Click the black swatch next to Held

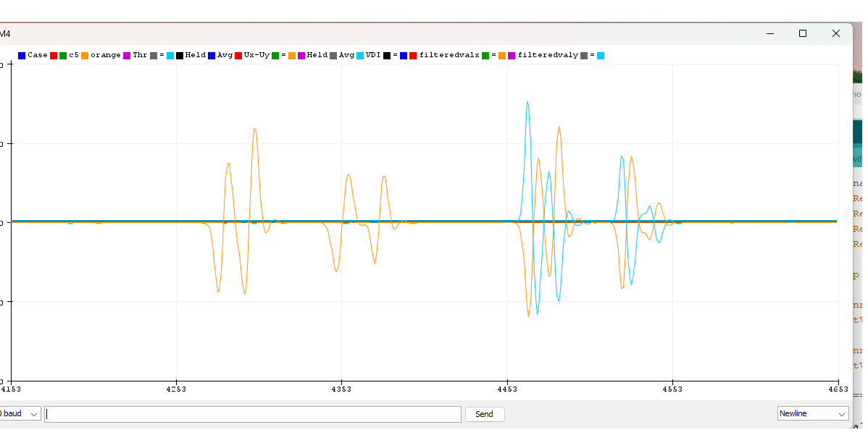180,55
